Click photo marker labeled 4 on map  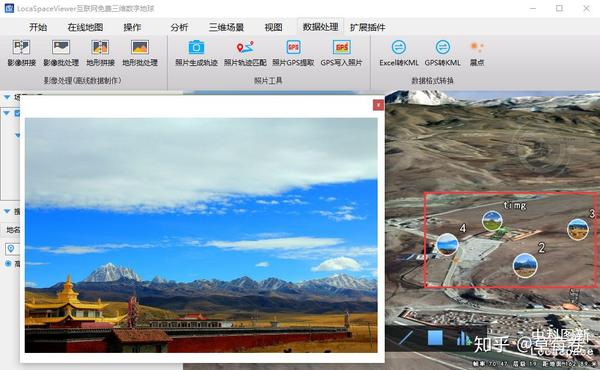447,244
